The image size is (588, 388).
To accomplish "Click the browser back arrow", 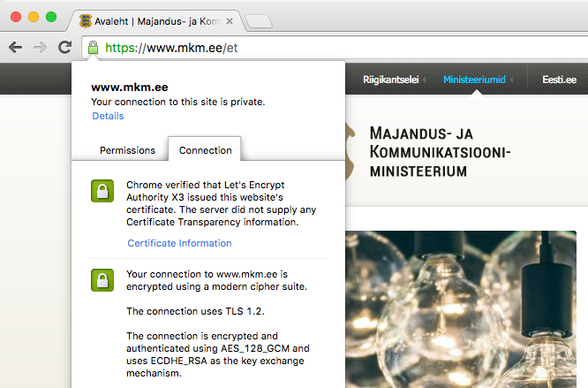I will pos(15,48).
